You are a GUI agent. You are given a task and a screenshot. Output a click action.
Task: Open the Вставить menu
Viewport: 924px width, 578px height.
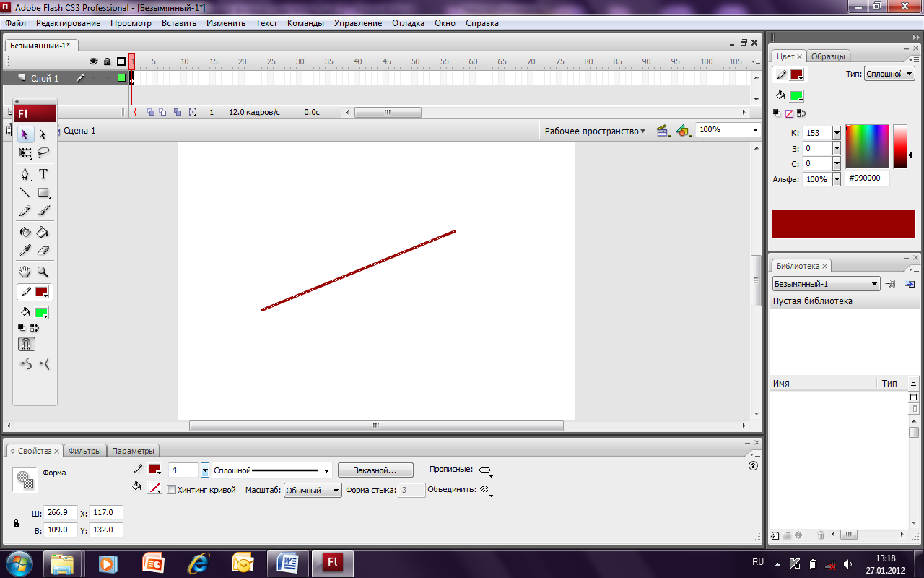pyautogui.click(x=179, y=23)
